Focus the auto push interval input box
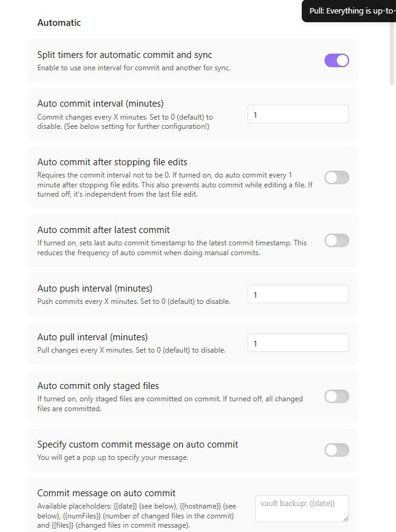This screenshot has height=532, width=396. pyautogui.click(x=298, y=294)
